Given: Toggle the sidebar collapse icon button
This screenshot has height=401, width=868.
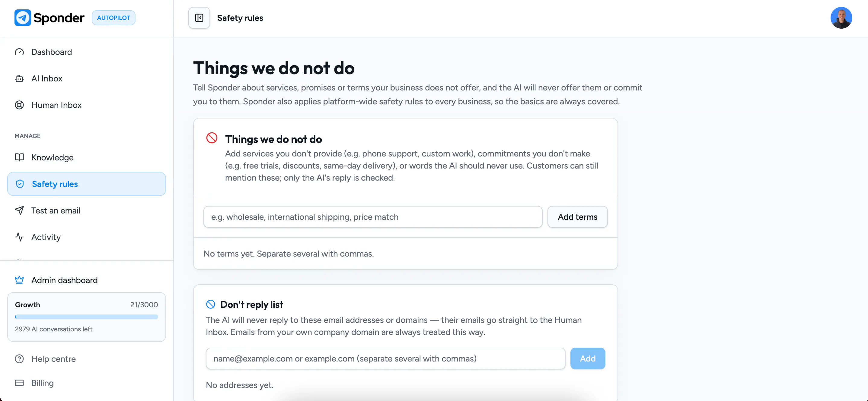Looking at the screenshot, I should [x=199, y=18].
